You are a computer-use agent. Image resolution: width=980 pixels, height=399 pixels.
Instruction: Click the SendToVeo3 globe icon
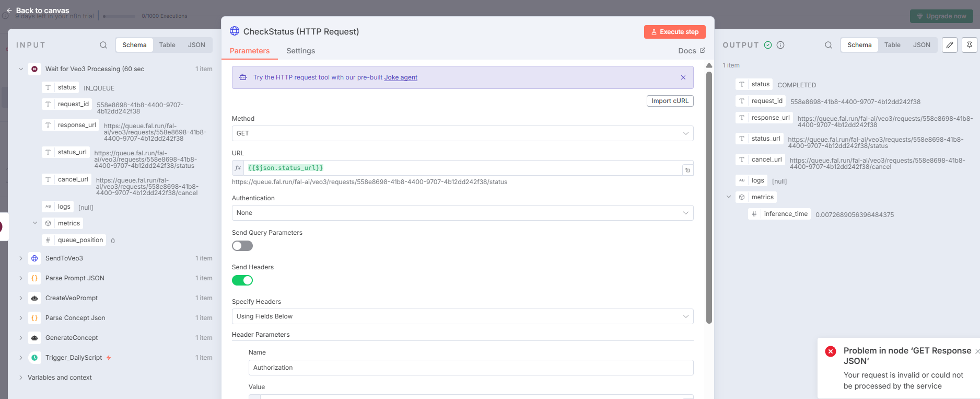[34, 258]
